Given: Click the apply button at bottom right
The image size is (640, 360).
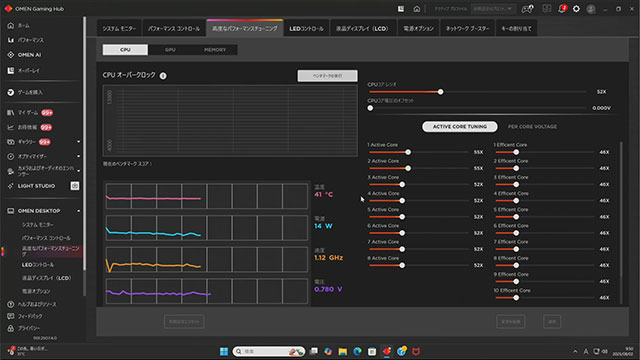Looking at the screenshot, I should coord(552,322).
